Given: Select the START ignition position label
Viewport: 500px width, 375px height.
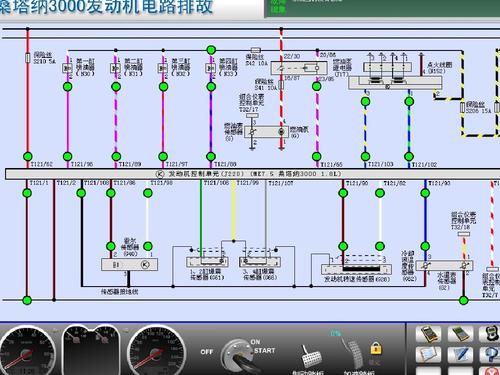Looking at the screenshot, I should [x=265, y=351].
